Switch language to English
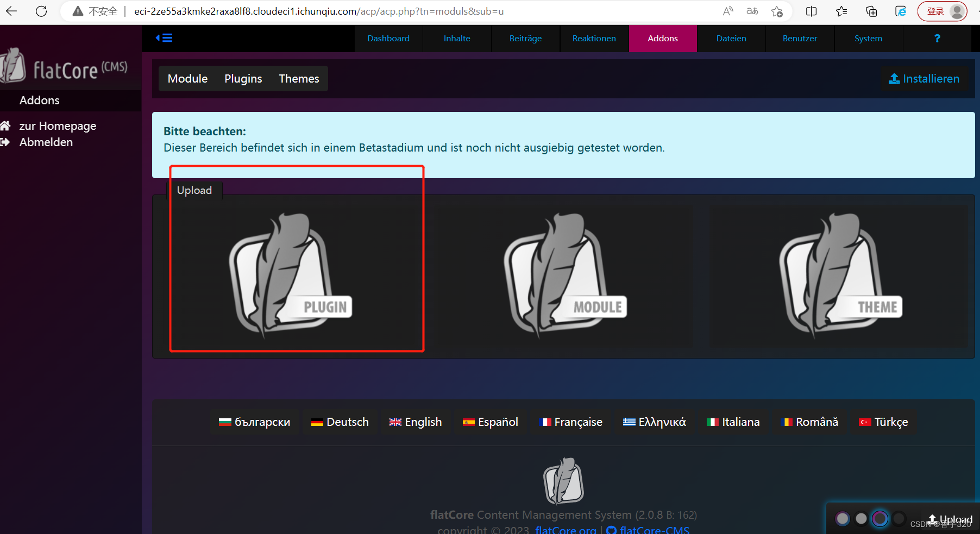 [416, 422]
